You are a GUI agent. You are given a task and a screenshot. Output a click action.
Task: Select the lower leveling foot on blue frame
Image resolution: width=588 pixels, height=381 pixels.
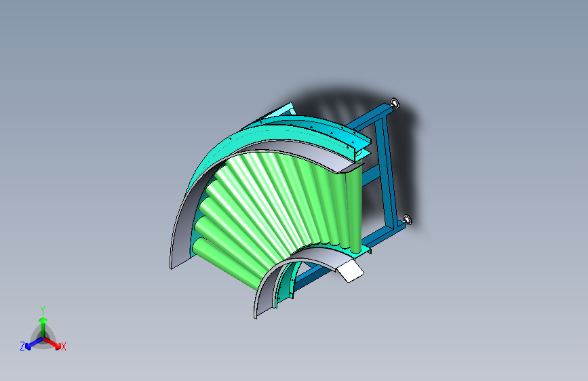tap(408, 220)
